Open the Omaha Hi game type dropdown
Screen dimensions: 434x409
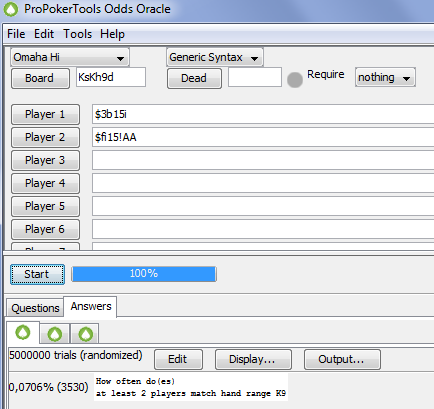(x=70, y=57)
